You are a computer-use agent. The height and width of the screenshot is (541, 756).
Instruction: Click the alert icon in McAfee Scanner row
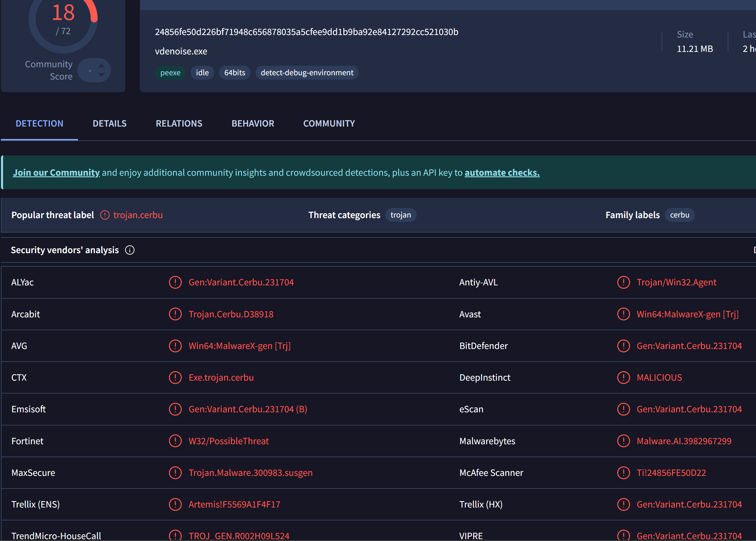pos(624,473)
